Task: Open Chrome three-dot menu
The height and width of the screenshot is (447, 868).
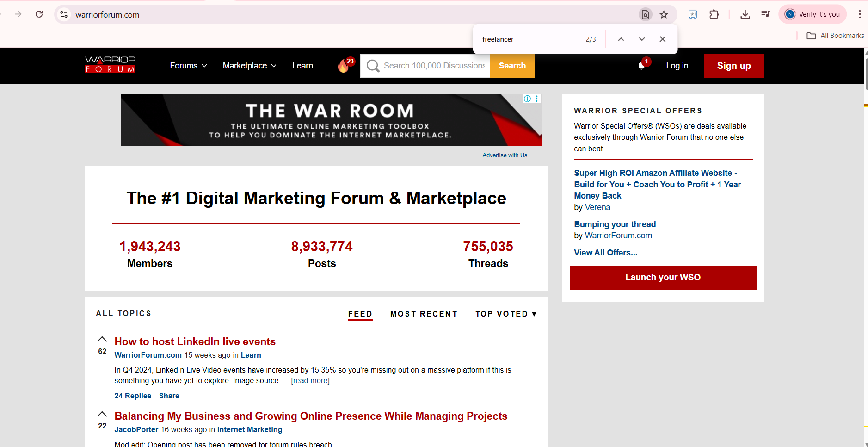Action: (860, 14)
